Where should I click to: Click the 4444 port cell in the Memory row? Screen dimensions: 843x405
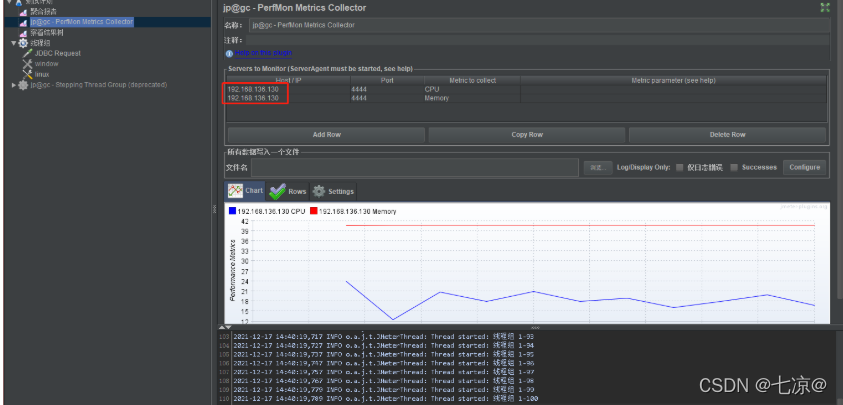pos(387,98)
